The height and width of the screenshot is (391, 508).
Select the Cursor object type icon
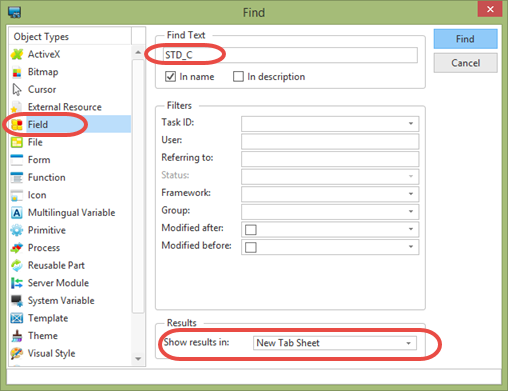(17, 89)
